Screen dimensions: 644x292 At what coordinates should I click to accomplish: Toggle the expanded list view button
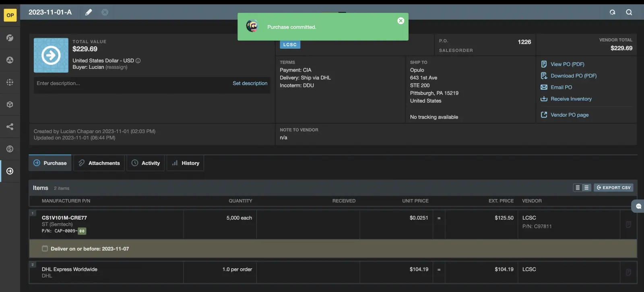pyautogui.click(x=586, y=187)
